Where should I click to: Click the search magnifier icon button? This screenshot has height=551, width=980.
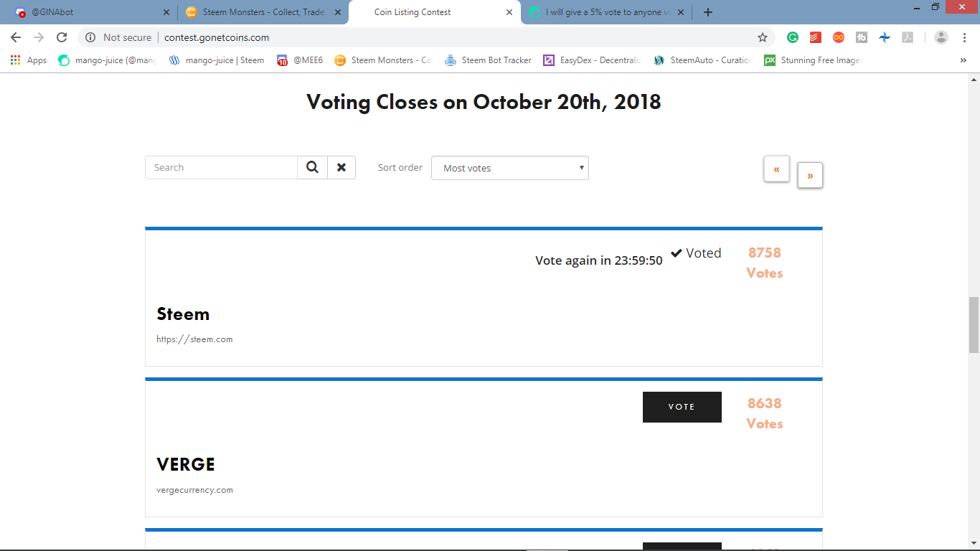coord(312,167)
